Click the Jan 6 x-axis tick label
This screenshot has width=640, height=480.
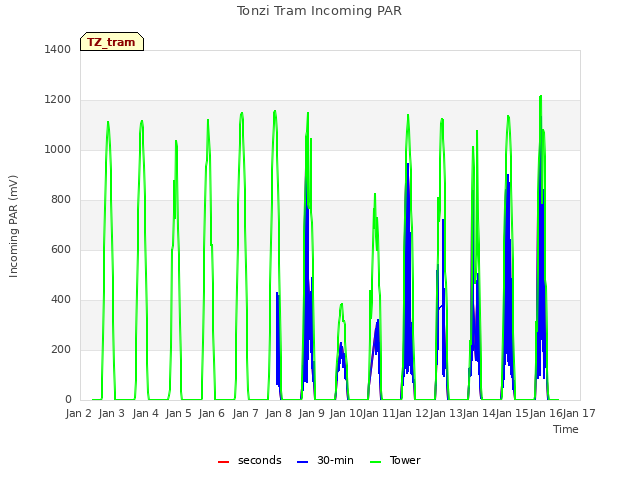coord(211,413)
